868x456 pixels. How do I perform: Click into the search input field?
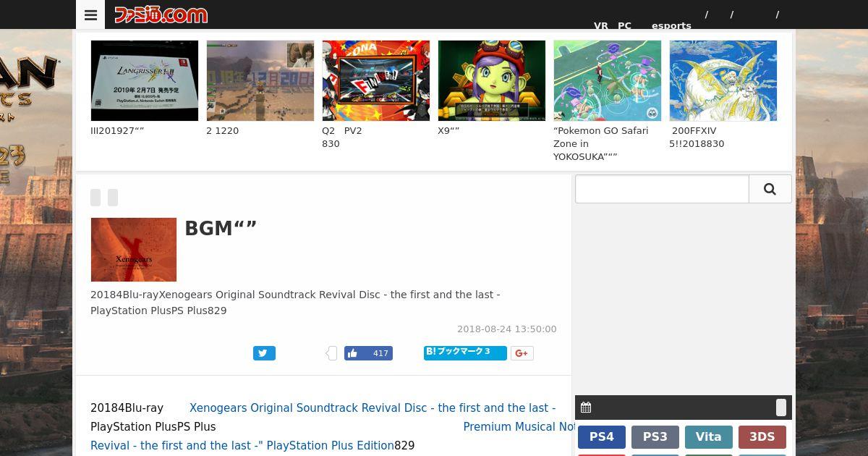tap(662, 189)
